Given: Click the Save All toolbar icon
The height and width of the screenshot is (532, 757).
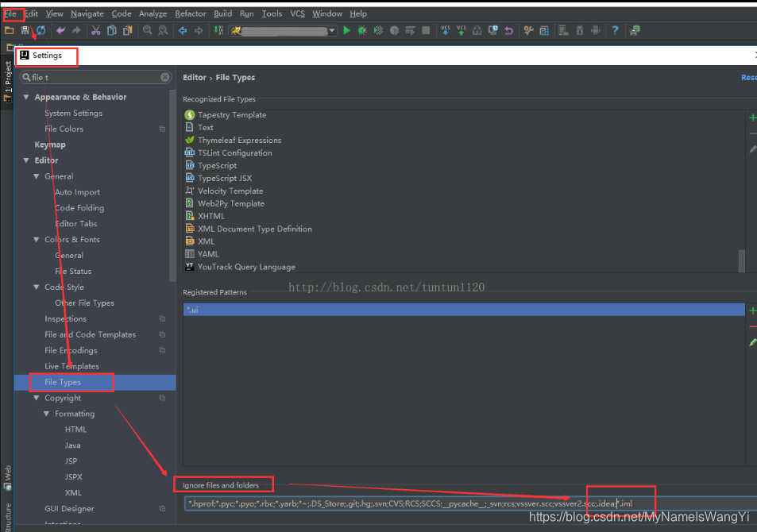Looking at the screenshot, I should point(25,30).
